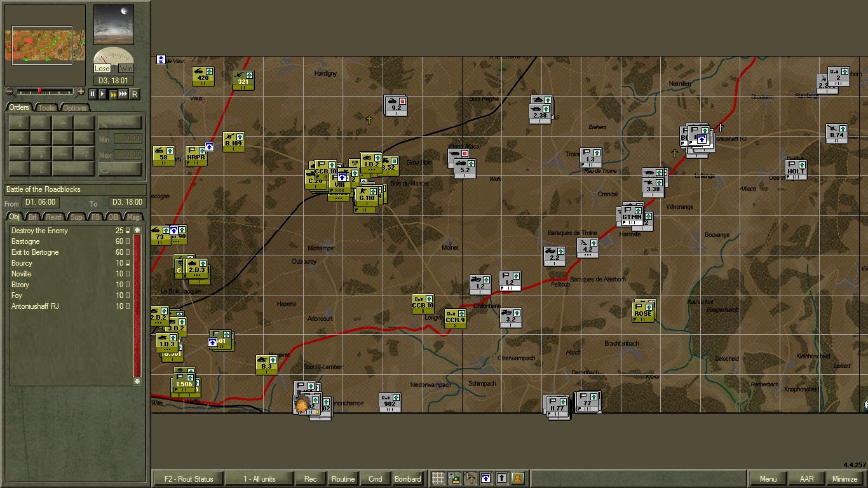This screenshot has height=488, width=868.
Task: Select the G.110 unit counter
Action: click(367, 196)
